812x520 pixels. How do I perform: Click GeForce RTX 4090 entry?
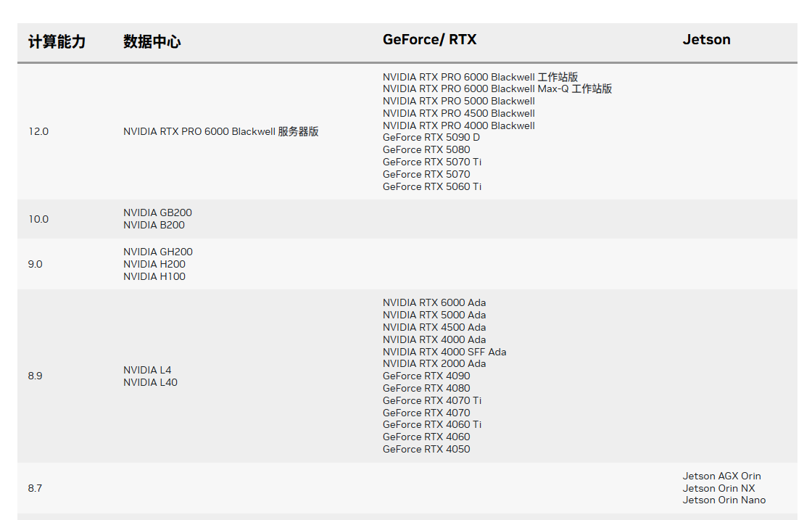427,376
